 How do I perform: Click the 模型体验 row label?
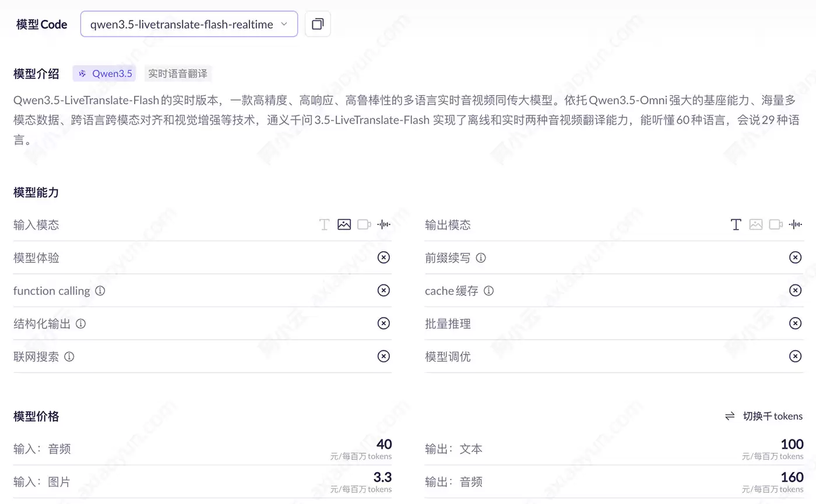36,258
